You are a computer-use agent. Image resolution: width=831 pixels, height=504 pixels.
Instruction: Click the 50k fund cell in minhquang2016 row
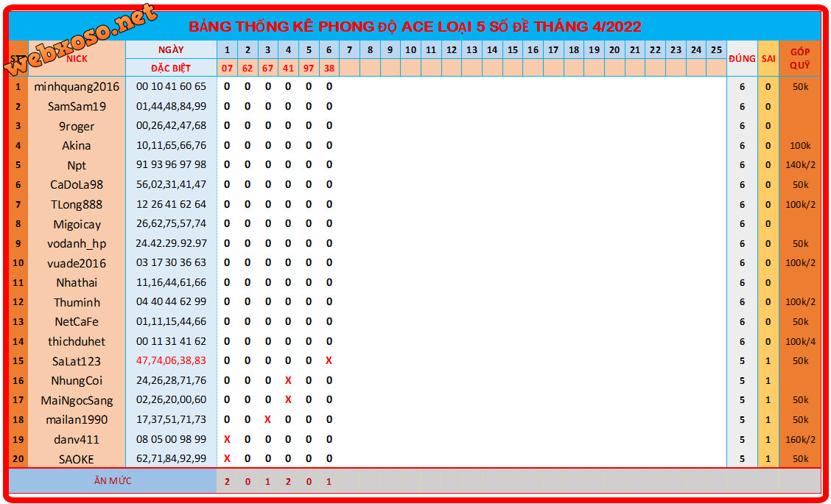click(x=800, y=86)
